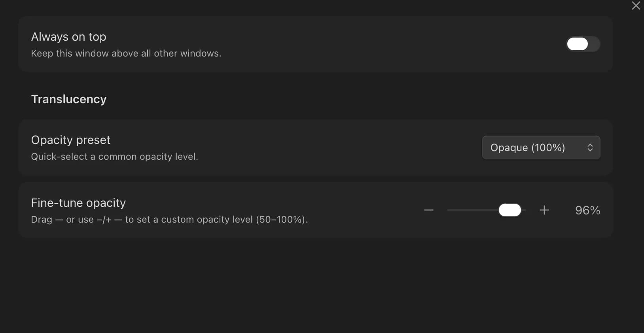This screenshot has width=644, height=333.
Task: Decrease opacity with the minus icon
Action: (429, 210)
